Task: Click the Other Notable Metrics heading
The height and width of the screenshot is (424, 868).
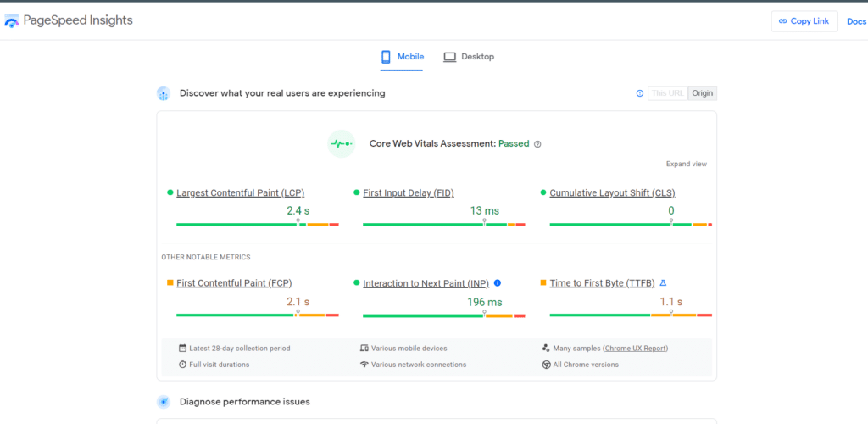Action: (206, 258)
